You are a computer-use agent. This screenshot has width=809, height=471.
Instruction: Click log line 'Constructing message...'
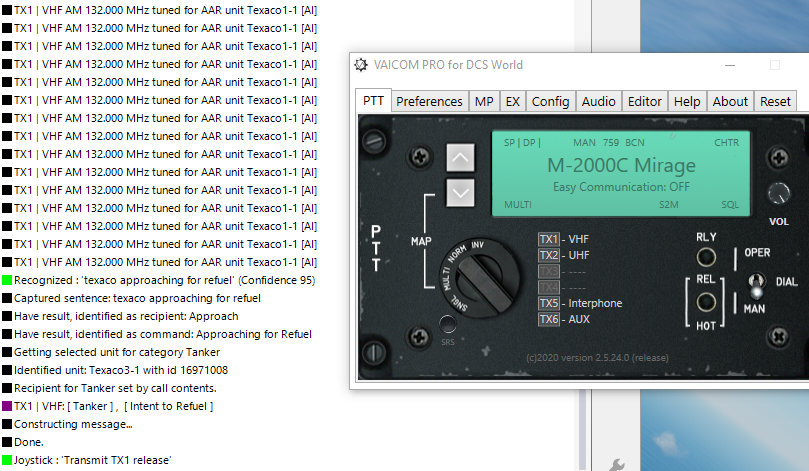[x=73, y=424]
